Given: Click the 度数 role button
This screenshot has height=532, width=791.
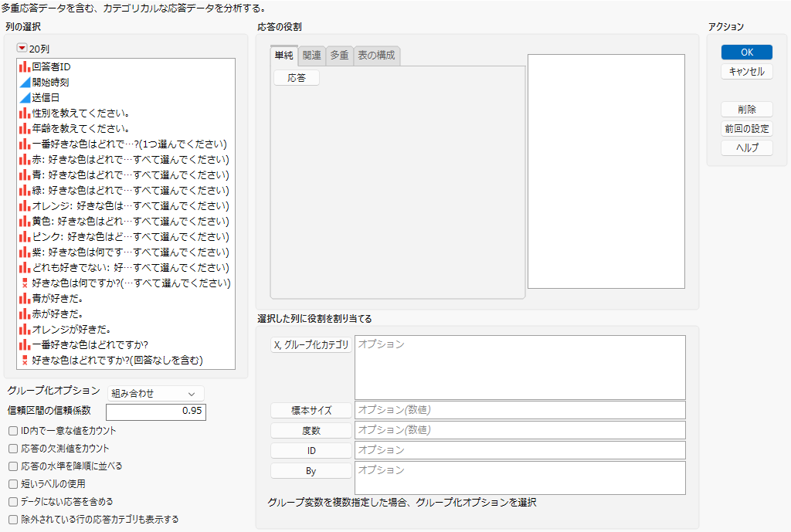Looking at the screenshot, I should tap(311, 431).
